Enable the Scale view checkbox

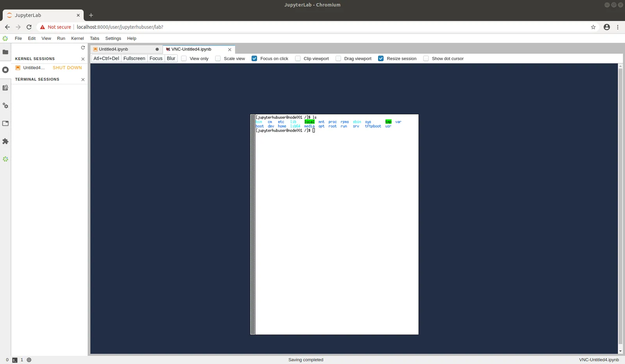pyautogui.click(x=218, y=59)
